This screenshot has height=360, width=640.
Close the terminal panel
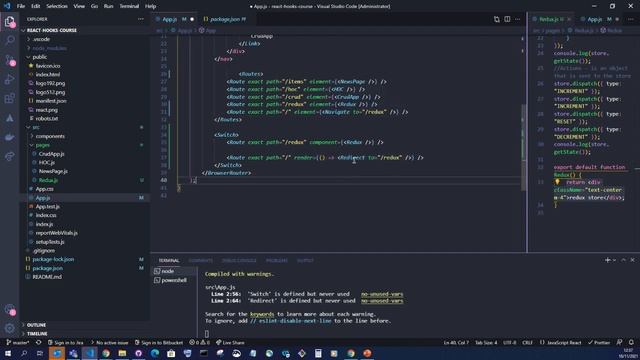tap(633, 260)
